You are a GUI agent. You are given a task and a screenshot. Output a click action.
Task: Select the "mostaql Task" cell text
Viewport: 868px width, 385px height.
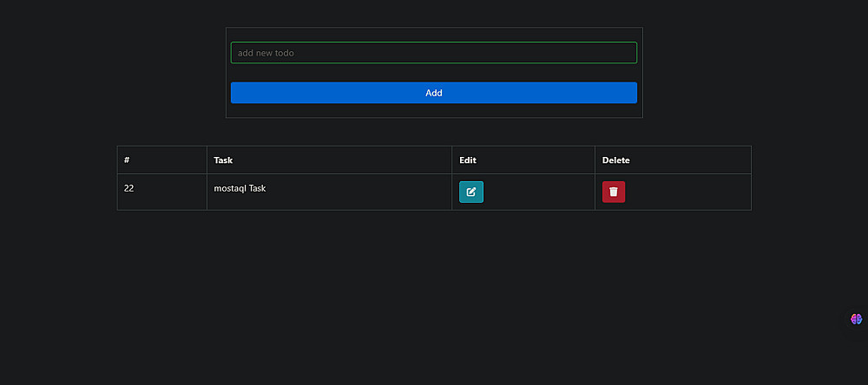pyautogui.click(x=240, y=188)
